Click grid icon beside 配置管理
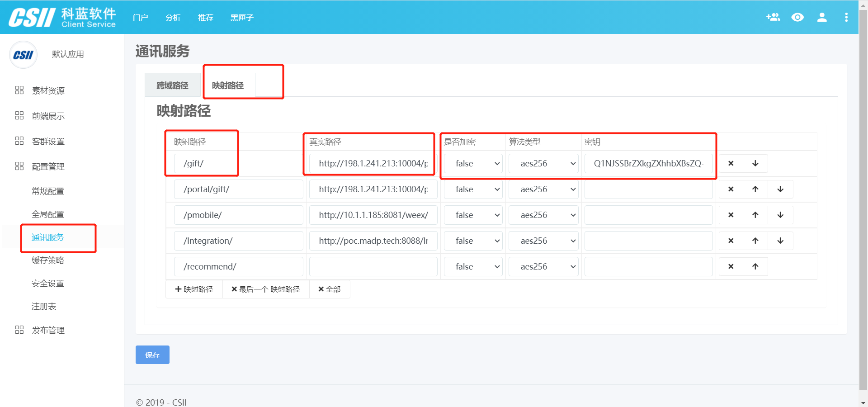Screen dimensions: 868x407 click(19, 166)
